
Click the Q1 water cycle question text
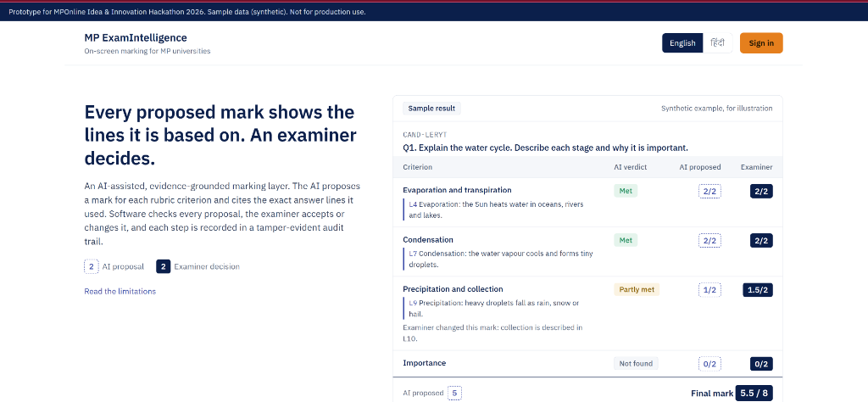pyautogui.click(x=545, y=148)
